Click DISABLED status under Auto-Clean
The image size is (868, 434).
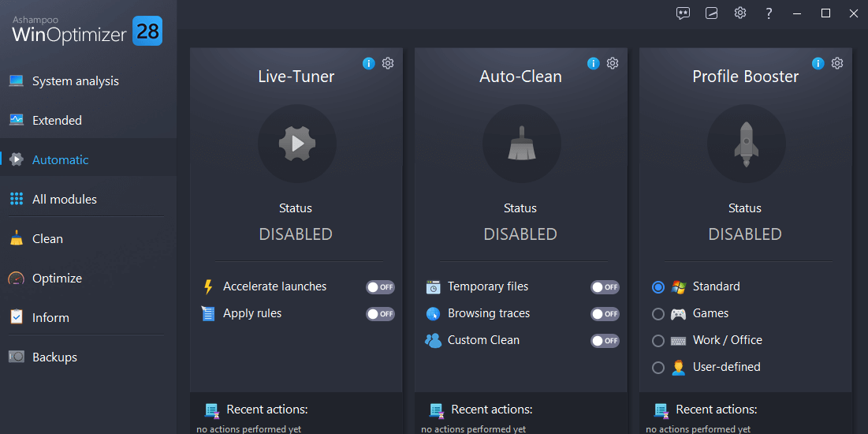[x=520, y=234]
